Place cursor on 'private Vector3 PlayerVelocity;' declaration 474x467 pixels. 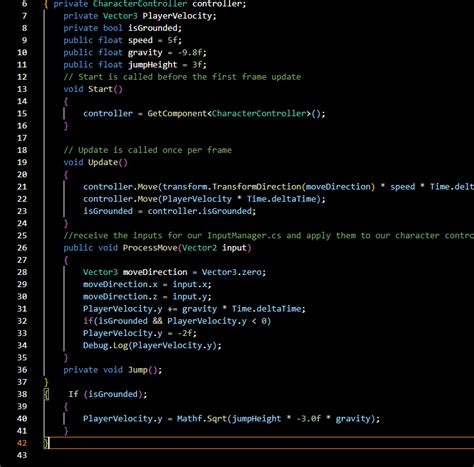coord(140,16)
